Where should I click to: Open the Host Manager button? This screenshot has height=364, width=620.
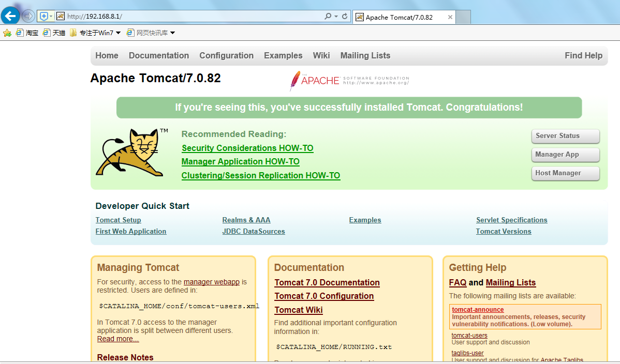pyautogui.click(x=566, y=173)
